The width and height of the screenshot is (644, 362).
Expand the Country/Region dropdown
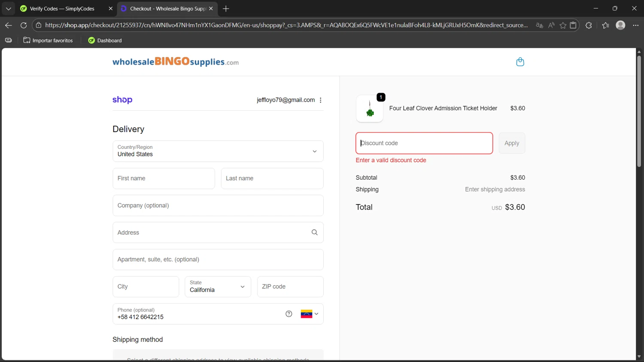click(x=218, y=151)
